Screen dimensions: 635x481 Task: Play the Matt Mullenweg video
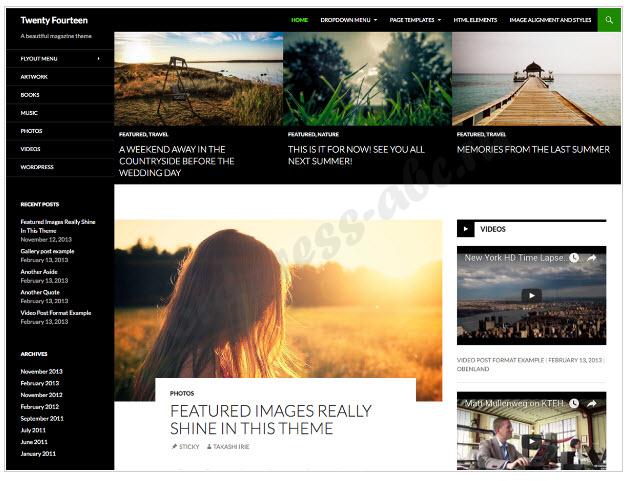(531, 441)
